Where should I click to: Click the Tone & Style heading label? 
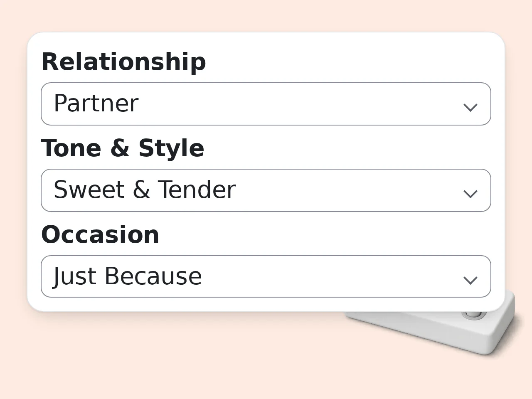(123, 148)
